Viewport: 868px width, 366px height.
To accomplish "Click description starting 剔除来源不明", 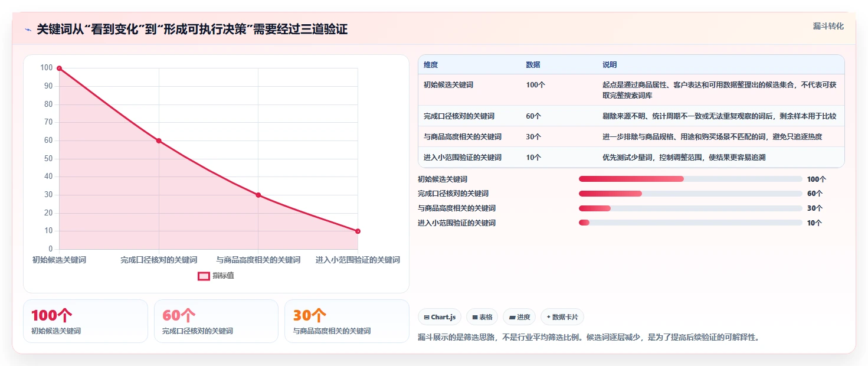I will tap(719, 116).
